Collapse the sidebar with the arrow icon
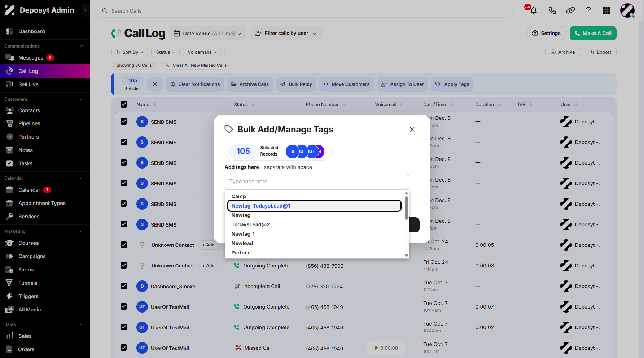 pyautogui.click(x=86, y=10)
